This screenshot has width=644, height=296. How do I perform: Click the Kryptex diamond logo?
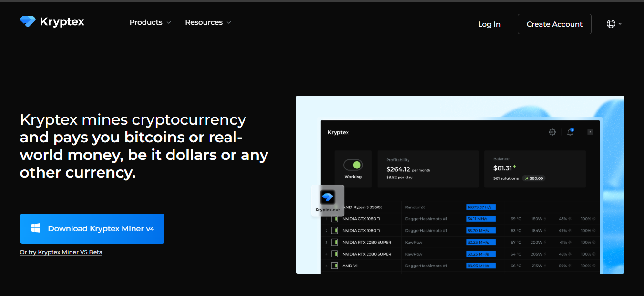tap(28, 21)
